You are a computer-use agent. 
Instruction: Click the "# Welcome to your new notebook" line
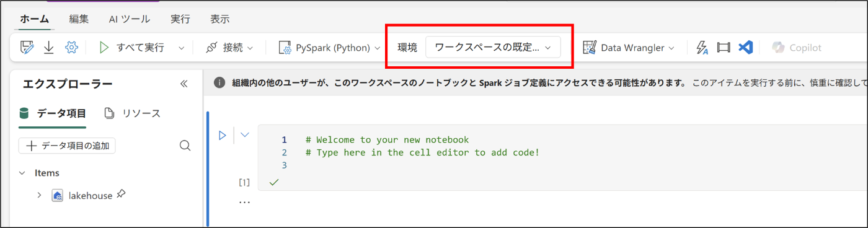click(387, 140)
